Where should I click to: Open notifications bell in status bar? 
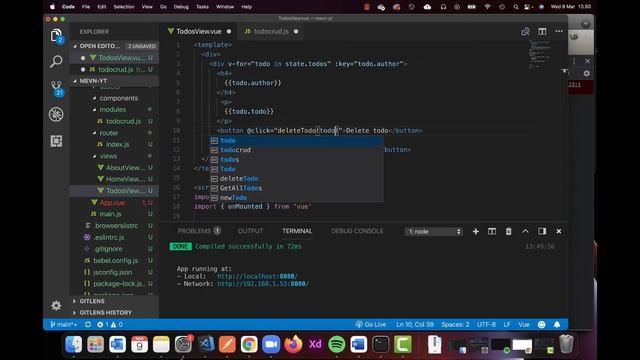(x=557, y=324)
